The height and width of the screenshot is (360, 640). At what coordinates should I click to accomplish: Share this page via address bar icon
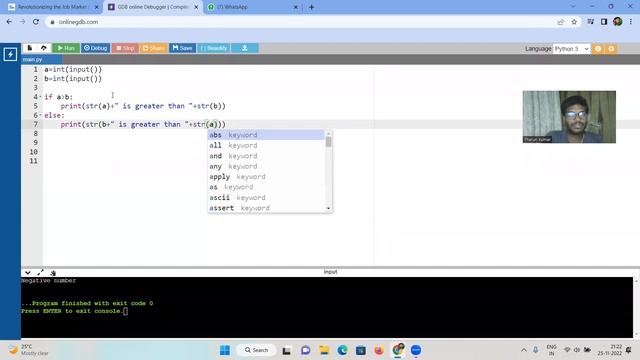tap(560, 22)
